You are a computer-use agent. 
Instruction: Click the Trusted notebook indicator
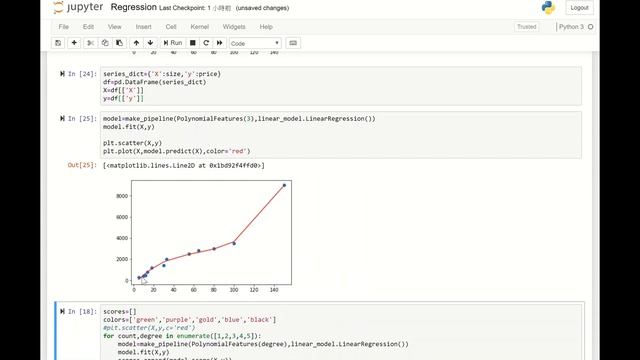click(527, 27)
